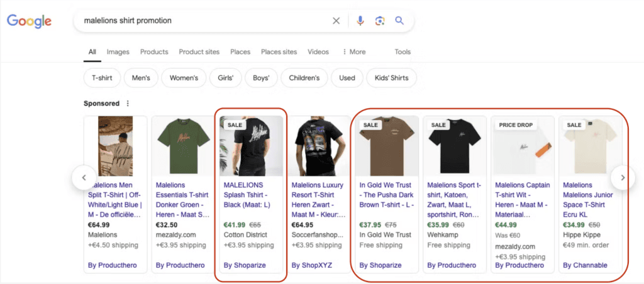Click the Soccerfanshop seller name
The height and width of the screenshot is (284, 644).
tap(318, 235)
